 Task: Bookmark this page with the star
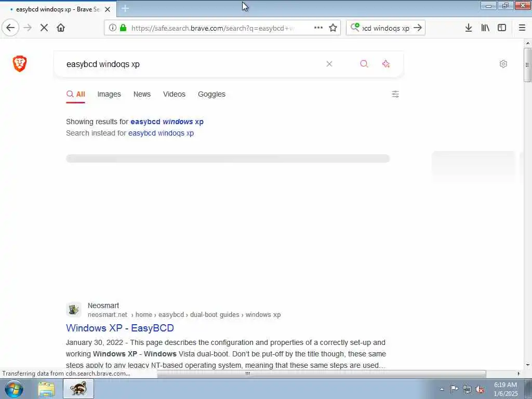[333, 28]
